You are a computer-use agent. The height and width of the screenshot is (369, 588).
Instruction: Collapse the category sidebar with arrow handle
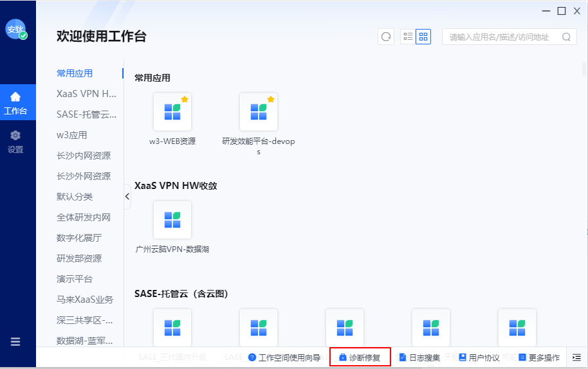[127, 196]
